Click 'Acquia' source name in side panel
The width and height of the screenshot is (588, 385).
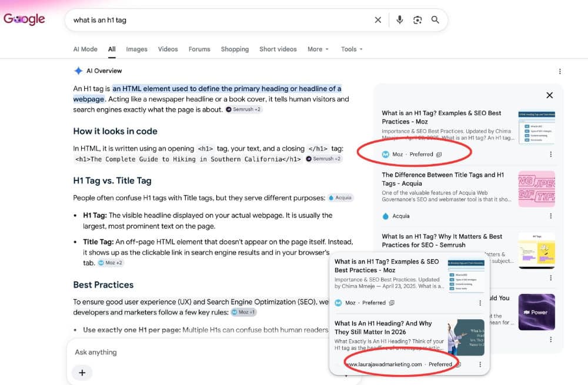(401, 216)
